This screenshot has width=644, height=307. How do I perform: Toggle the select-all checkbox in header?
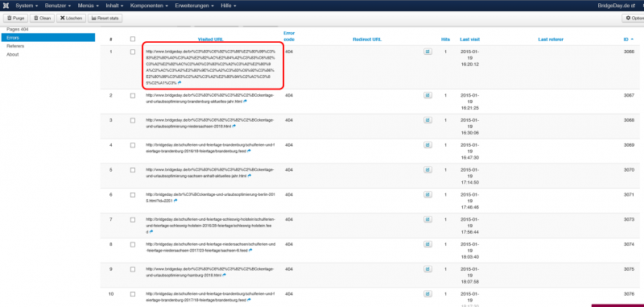tap(132, 39)
